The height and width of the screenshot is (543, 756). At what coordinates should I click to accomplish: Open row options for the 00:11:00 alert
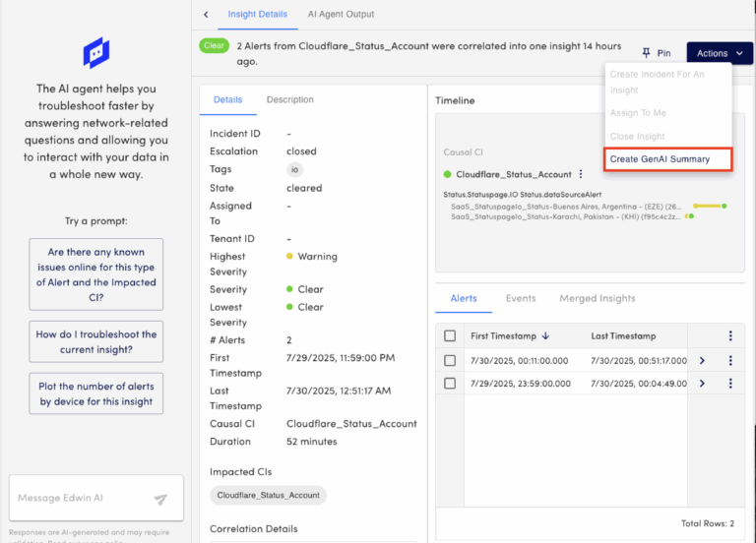(x=730, y=360)
